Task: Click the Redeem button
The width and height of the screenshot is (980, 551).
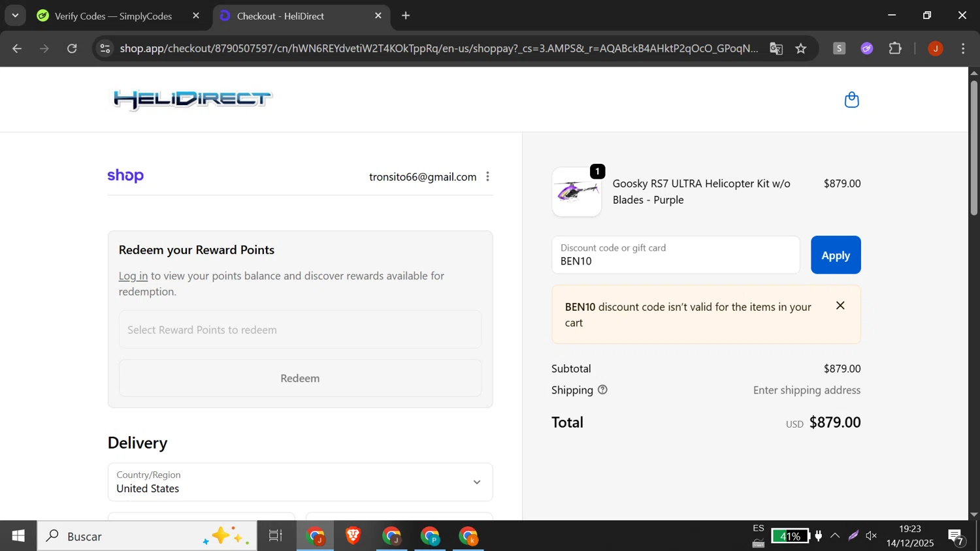Action: 300,378
